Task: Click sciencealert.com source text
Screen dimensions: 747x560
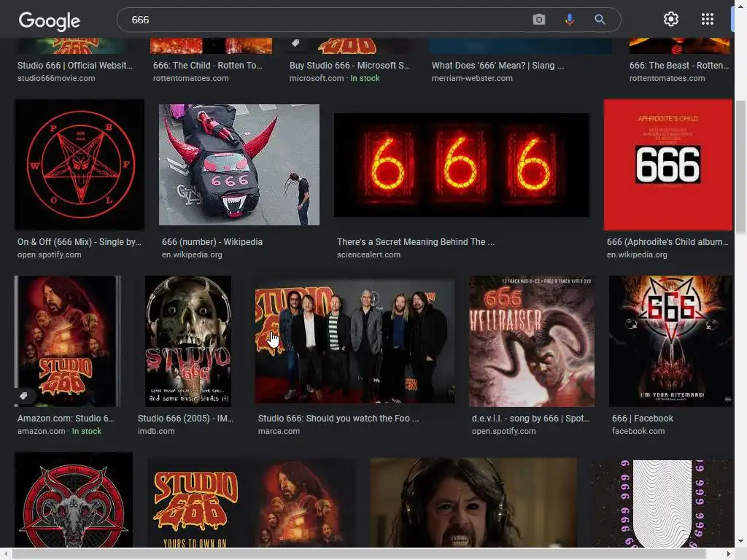Action: tap(368, 254)
